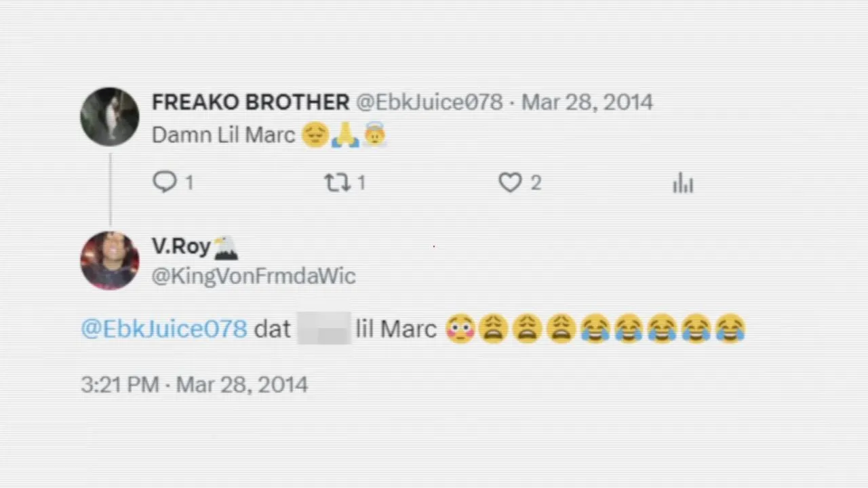Click the blue @EbkJuice078 mention

[x=164, y=329]
